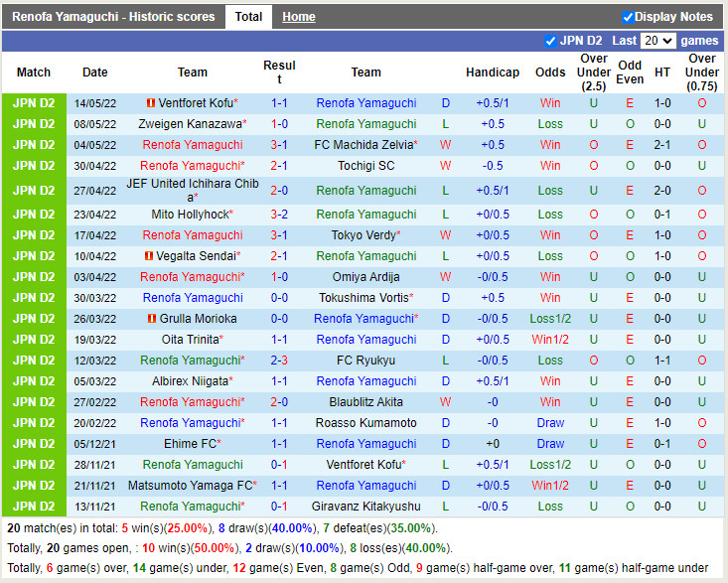This screenshot has height=583, width=728.
Task: Select the Tochigi SC team name
Action: (x=365, y=166)
